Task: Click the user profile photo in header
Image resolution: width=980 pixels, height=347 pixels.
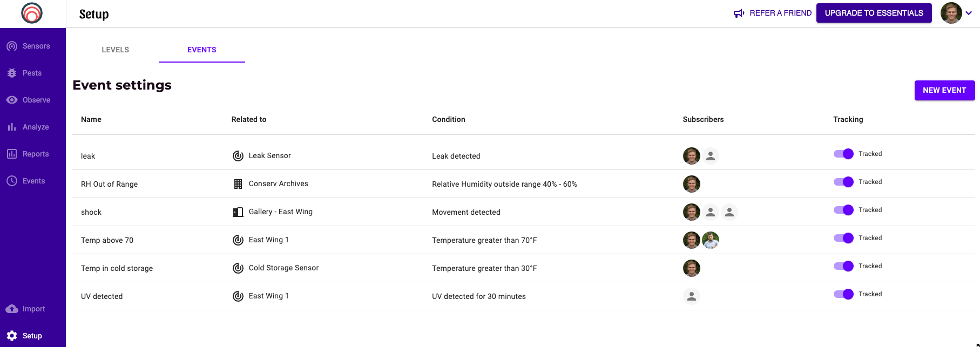Action: (951, 13)
